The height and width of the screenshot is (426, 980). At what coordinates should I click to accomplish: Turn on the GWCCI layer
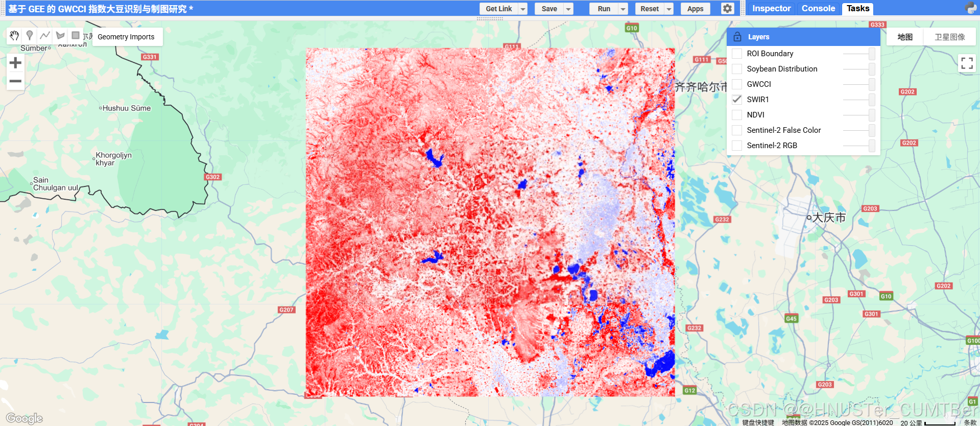click(x=737, y=84)
